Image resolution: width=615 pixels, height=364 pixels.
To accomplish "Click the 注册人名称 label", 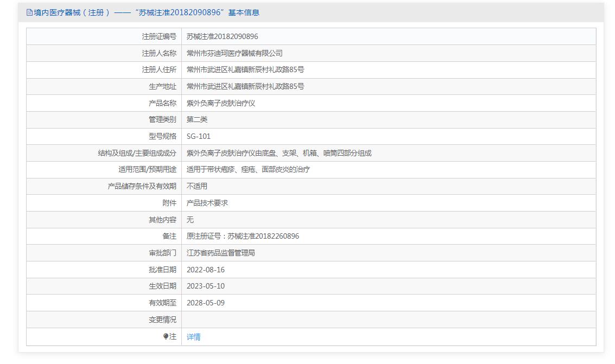I will click(159, 53).
